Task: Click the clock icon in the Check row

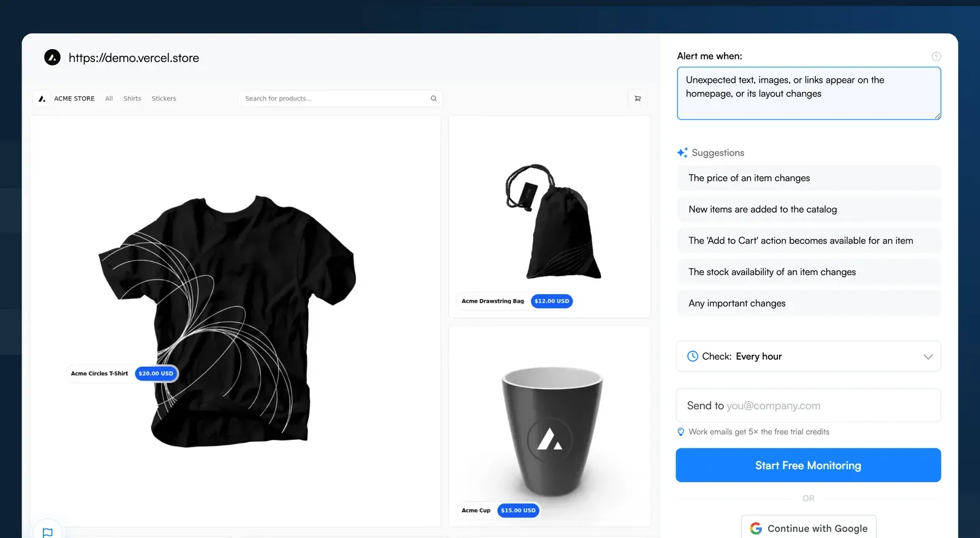Action: tap(693, 356)
